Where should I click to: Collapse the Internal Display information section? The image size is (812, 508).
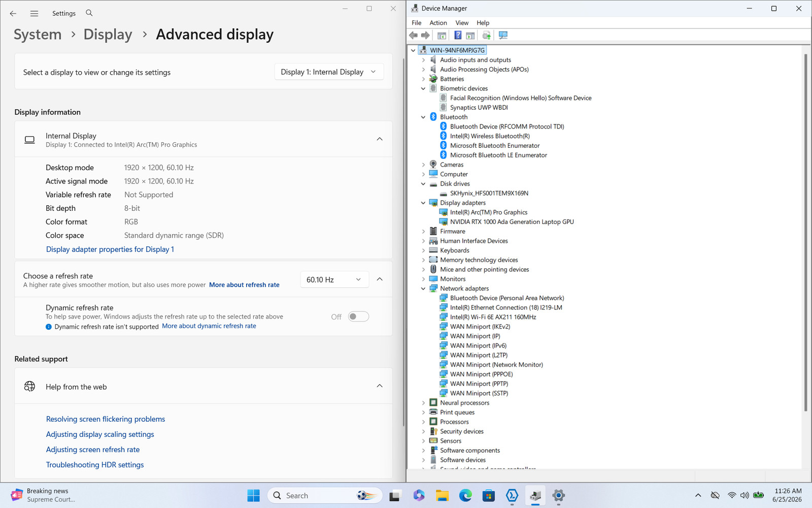[x=380, y=139]
